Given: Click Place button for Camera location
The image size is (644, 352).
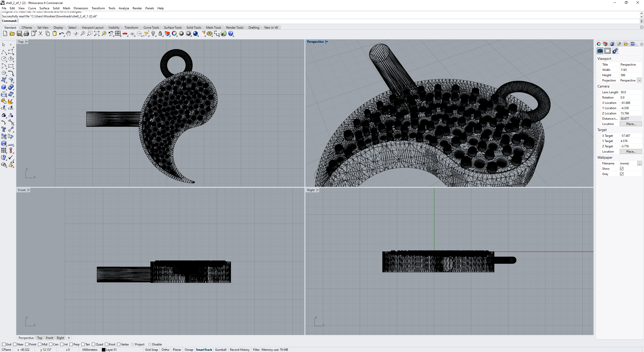Looking at the screenshot, I should click(631, 124).
